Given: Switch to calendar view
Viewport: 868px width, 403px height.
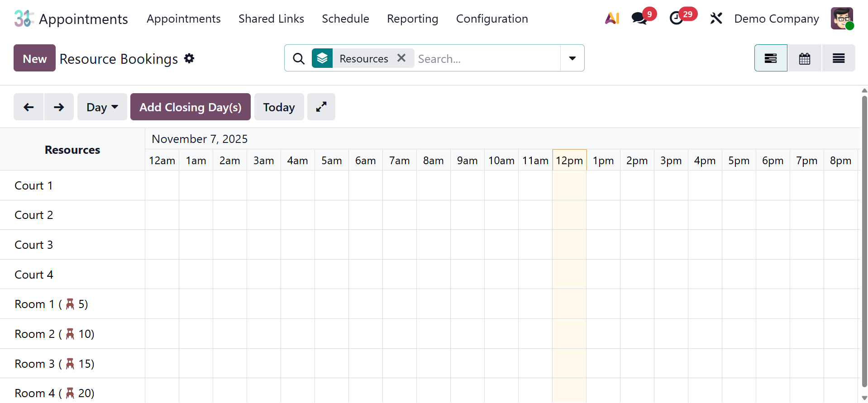Looking at the screenshot, I should coord(805,58).
